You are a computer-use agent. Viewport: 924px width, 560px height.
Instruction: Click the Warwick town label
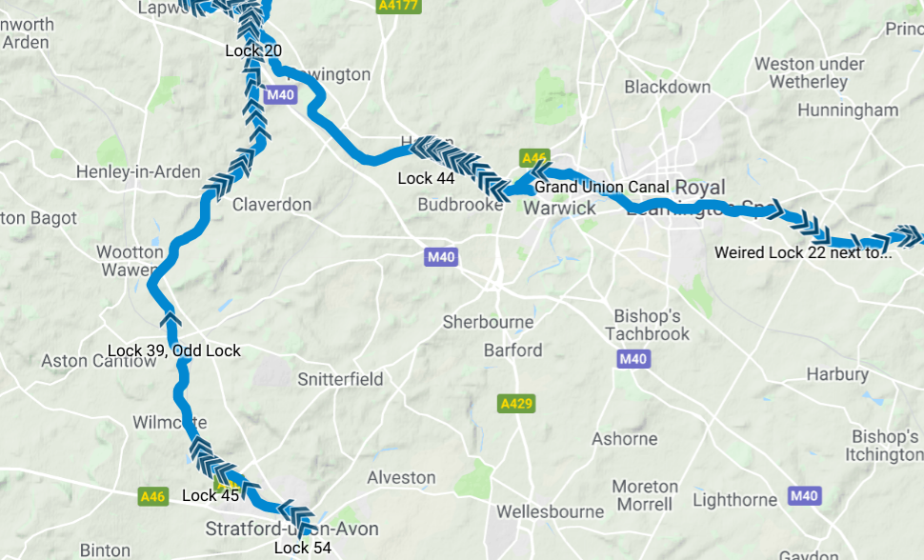(560, 208)
